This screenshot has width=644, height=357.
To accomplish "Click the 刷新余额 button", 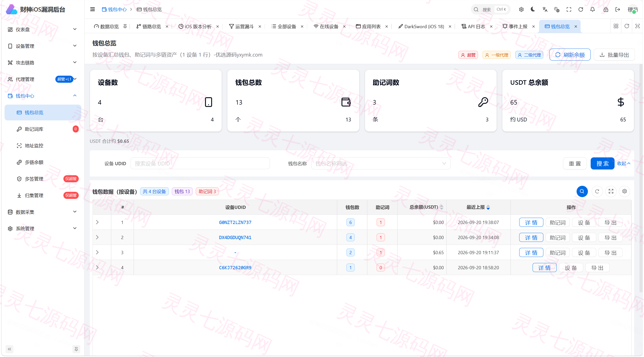I will [570, 55].
